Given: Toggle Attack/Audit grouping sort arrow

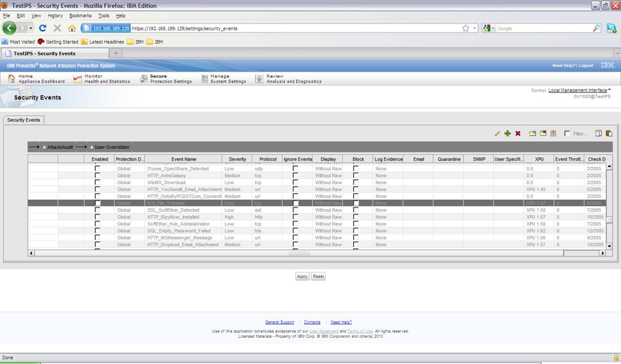Looking at the screenshot, I should (44, 147).
